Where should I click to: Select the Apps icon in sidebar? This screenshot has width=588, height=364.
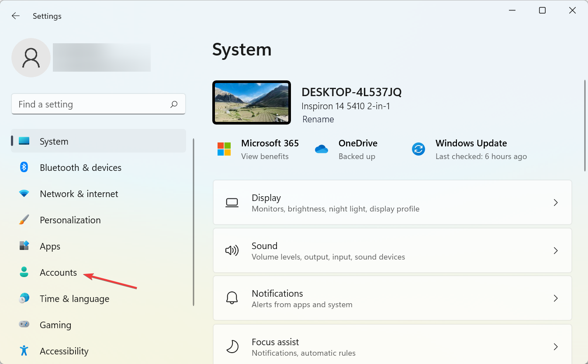[24, 246]
